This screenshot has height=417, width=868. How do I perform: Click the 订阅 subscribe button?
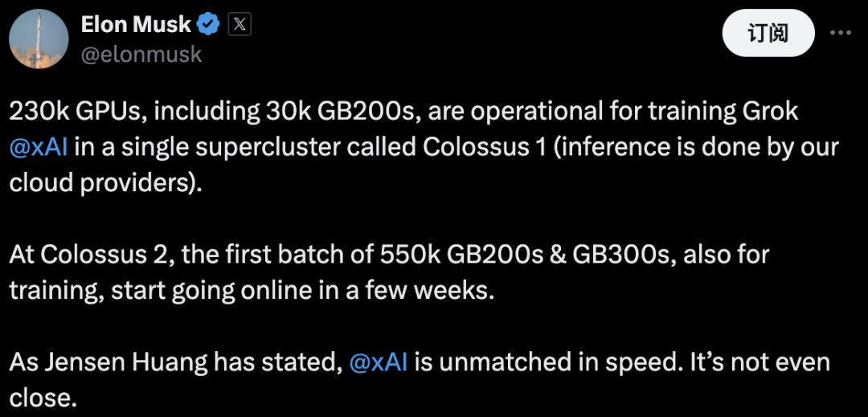coord(768,33)
